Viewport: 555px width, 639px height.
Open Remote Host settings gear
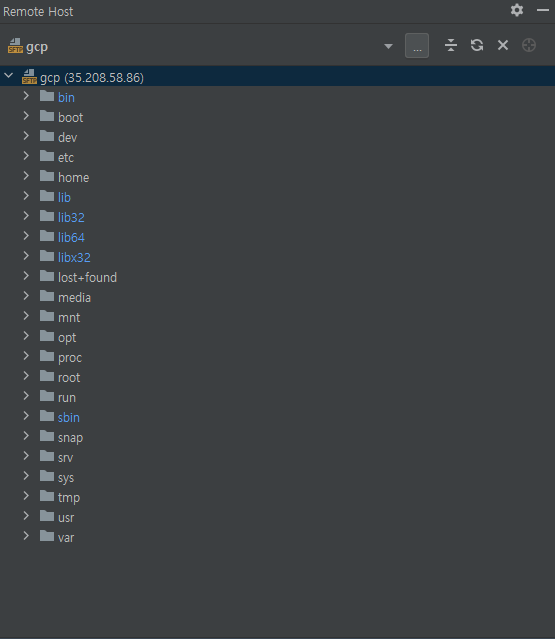[x=517, y=10]
